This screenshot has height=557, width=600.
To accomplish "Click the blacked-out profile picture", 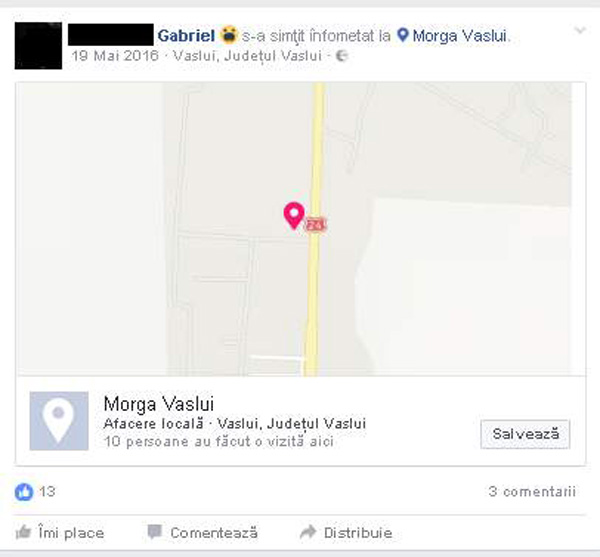I will click(x=38, y=46).
